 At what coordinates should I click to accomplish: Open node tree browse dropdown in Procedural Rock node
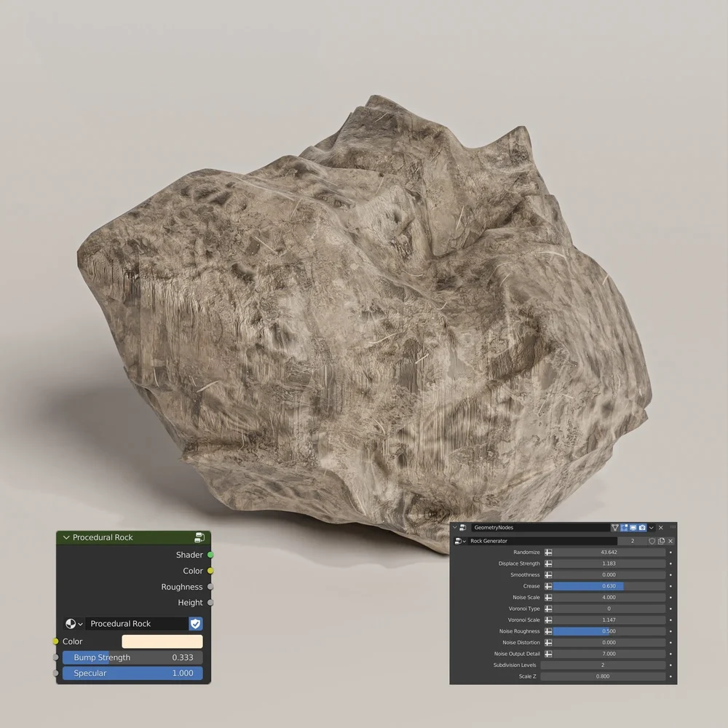(x=74, y=624)
